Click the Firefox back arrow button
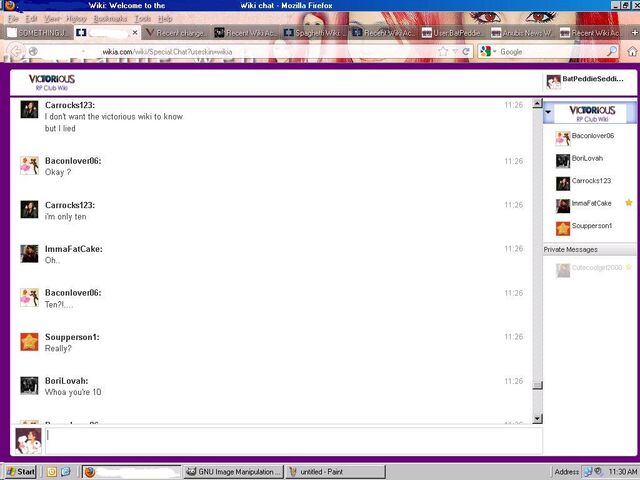This screenshot has height=480, width=640. [15, 52]
